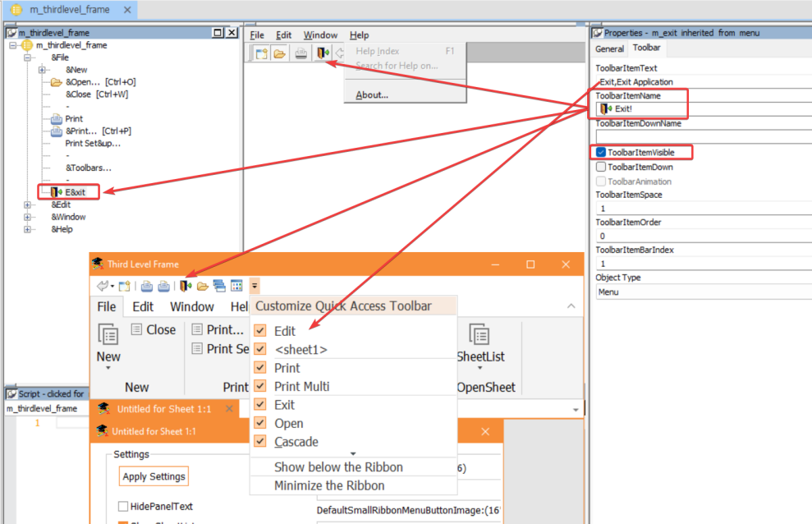Open the Customize Quick Access Toolbar dropdown arrow
The height and width of the screenshot is (524, 812).
(x=255, y=286)
